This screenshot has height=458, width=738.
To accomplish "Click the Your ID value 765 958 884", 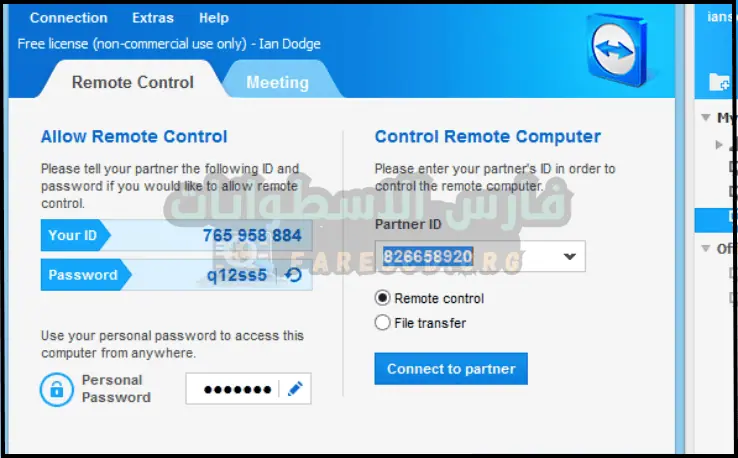I will click(252, 235).
